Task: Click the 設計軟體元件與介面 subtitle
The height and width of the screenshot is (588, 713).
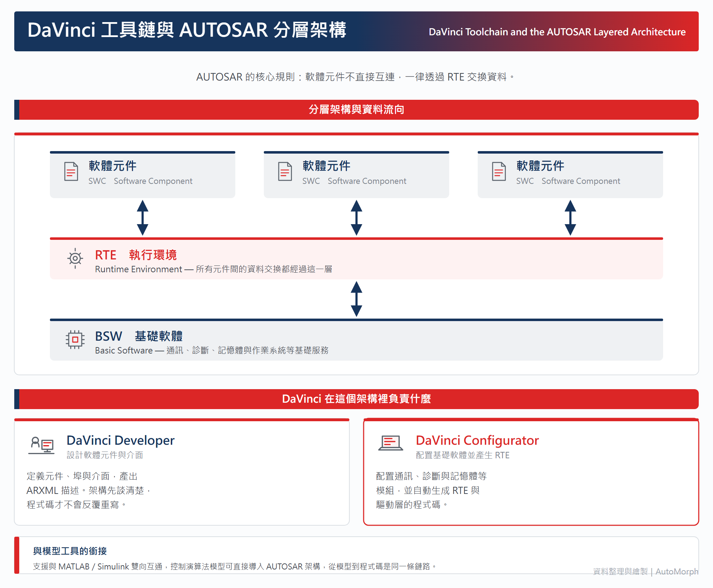Action: click(x=105, y=455)
